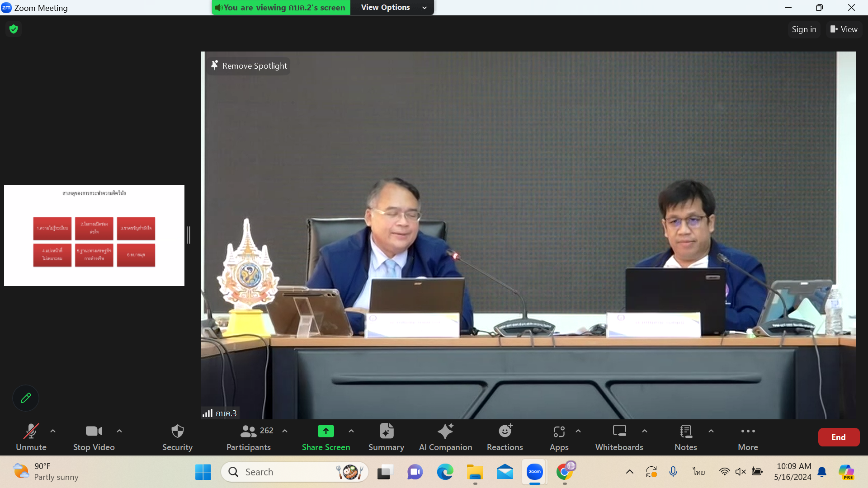Toggle Share Screen green button
This screenshot has height=488, width=868.
(325, 432)
